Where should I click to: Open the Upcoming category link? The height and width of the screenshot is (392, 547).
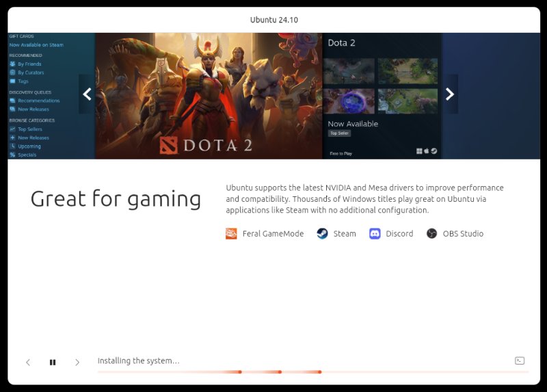pyautogui.click(x=29, y=146)
